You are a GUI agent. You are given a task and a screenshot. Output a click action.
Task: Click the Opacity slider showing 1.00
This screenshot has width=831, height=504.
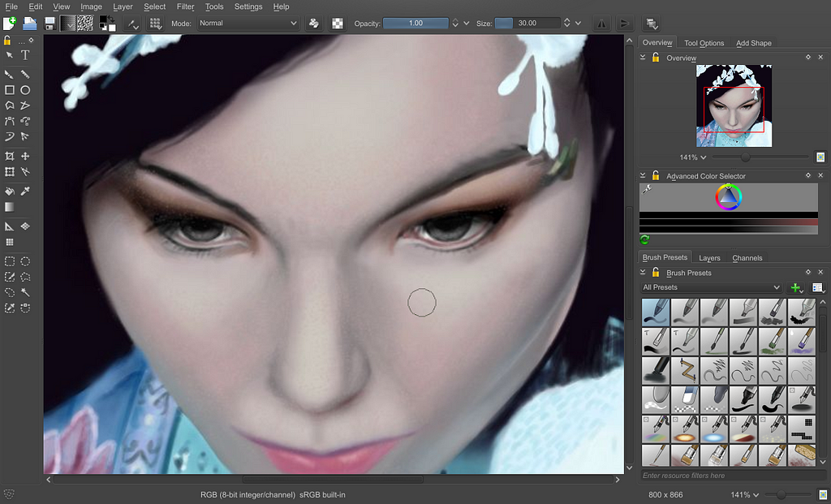pos(415,24)
